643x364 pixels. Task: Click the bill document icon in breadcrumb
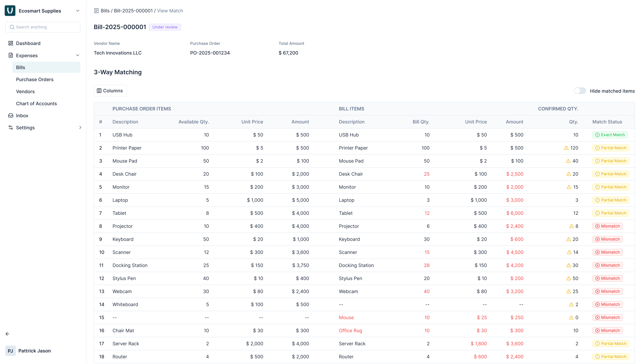[96, 11]
